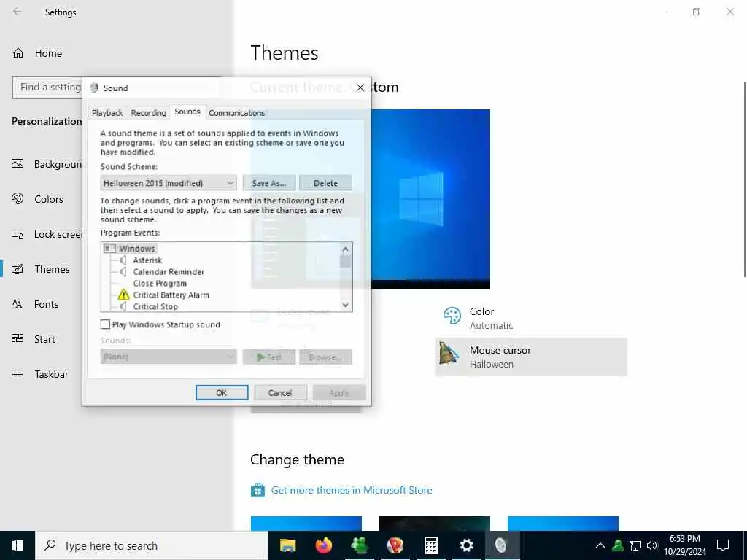Click the Mouse cursor Halloween icon
Screen dimensions: 747x560
(449, 354)
